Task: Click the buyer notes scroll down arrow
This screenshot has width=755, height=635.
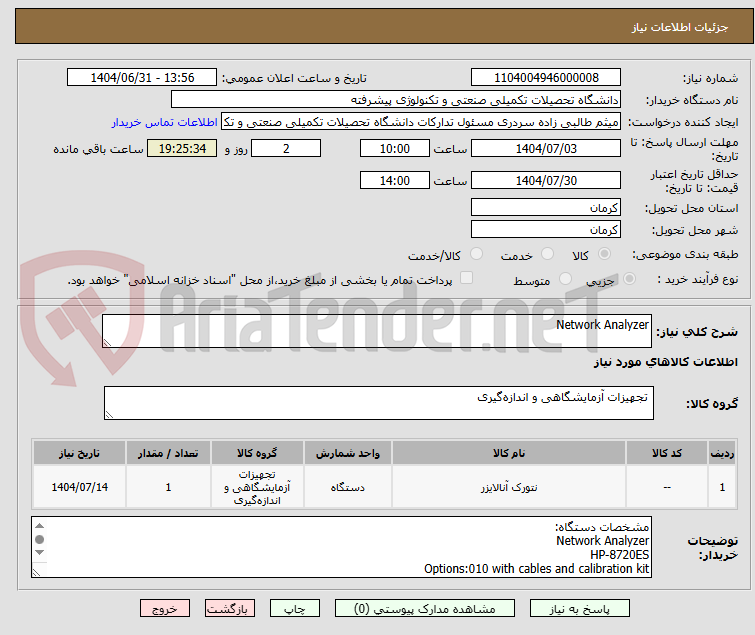Action: pyautogui.click(x=39, y=553)
